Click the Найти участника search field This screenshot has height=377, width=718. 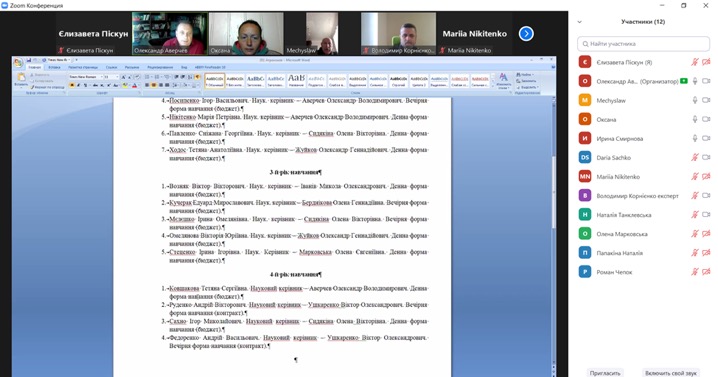point(643,44)
